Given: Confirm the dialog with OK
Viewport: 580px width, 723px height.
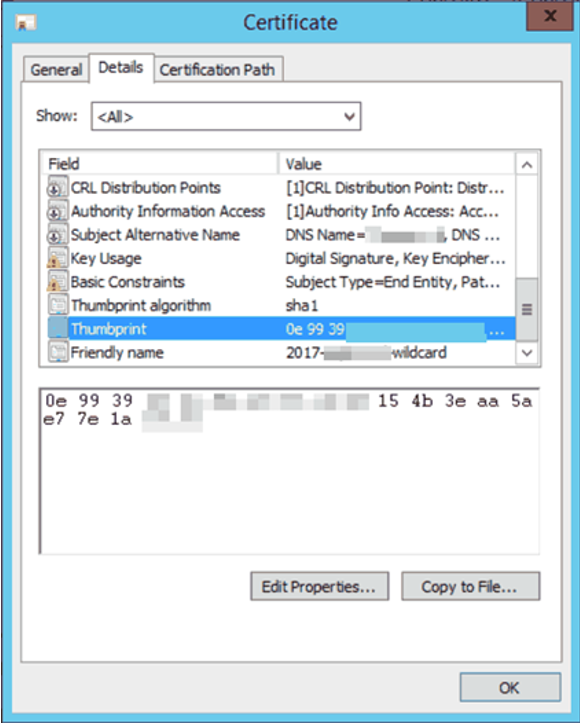Looking at the screenshot, I should [510, 687].
